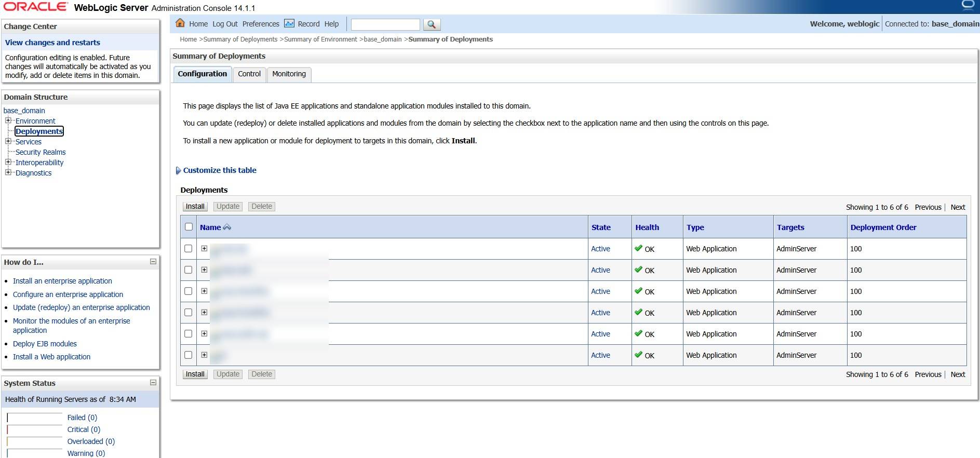Select base_domain in Domain Structure tree
The width and height of the screenshot is (980, 458).
(24, 111)
